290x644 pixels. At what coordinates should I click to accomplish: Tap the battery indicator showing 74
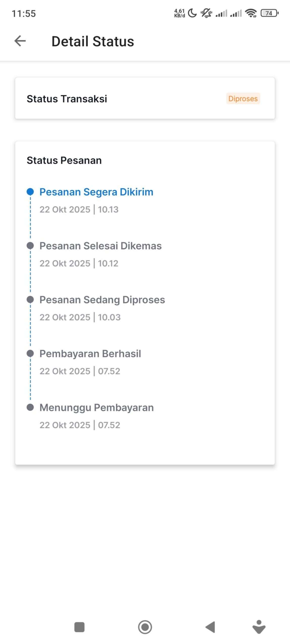point(269,13)
